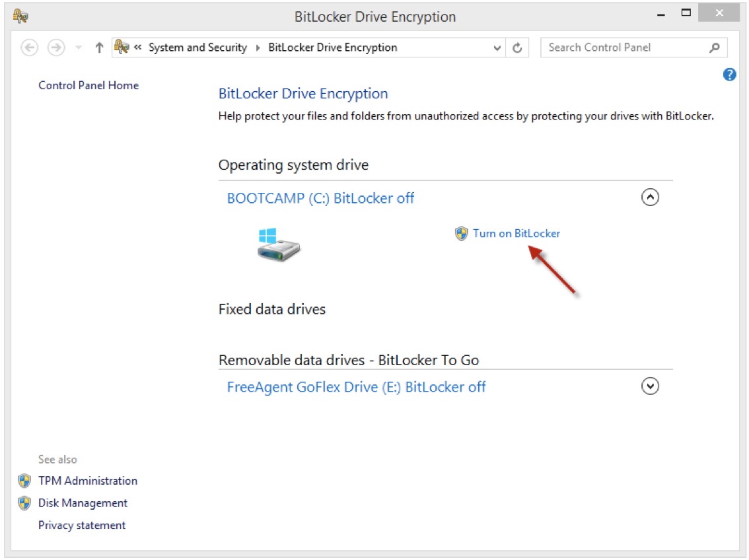Open the recent locations dropdown arrow

pos(79,48)
